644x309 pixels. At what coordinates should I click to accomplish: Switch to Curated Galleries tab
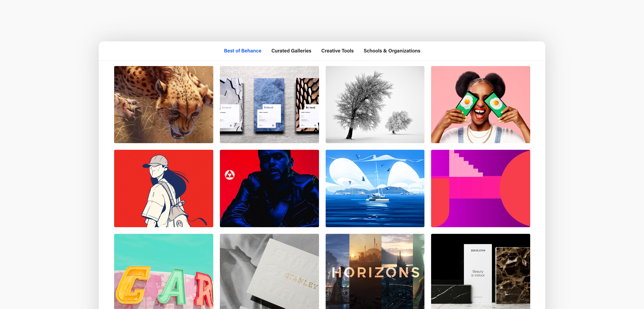tap(291, 51)
